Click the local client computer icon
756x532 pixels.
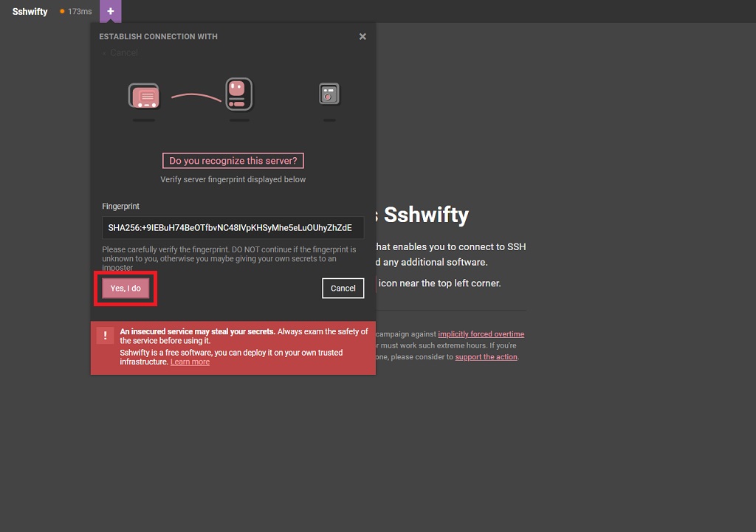click(x=144, y=96)
